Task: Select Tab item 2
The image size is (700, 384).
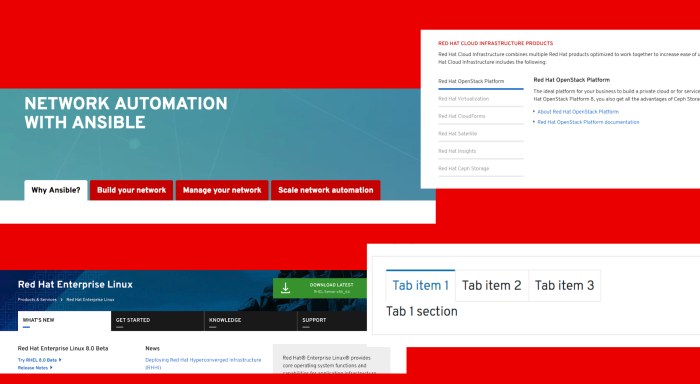Action: pos(492,285)
